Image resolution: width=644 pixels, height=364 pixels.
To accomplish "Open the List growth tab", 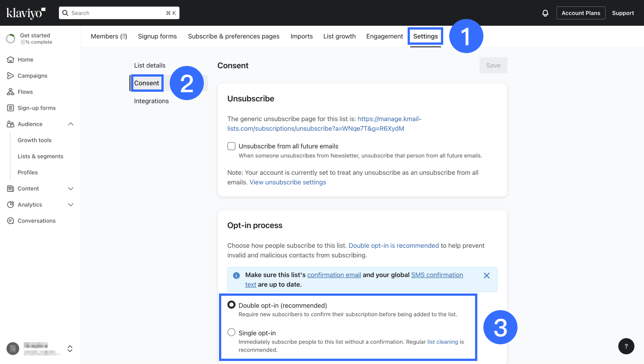I will (339, 36).
